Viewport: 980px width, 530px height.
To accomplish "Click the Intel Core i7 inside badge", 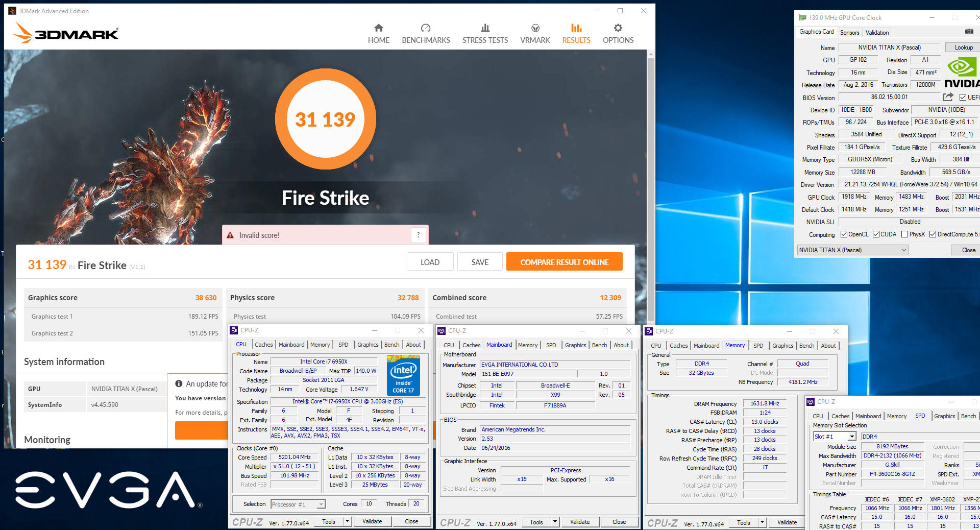I will tap(403, 376).
